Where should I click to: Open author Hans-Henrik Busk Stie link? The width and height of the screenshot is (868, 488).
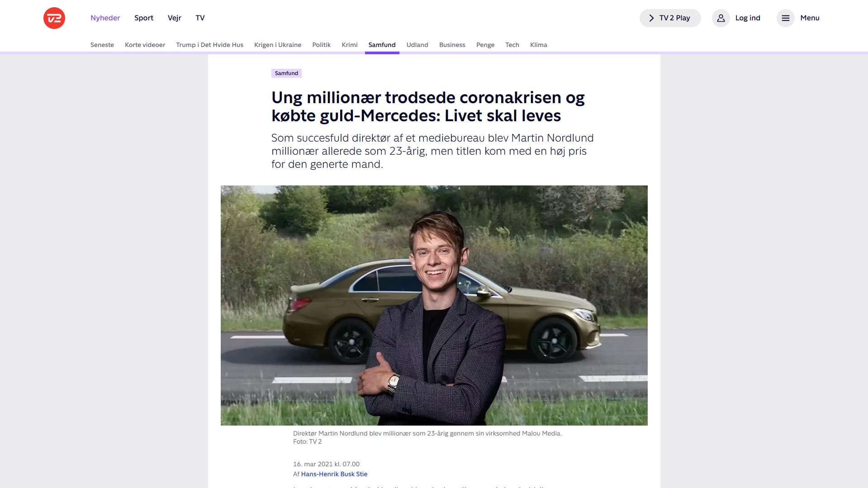click(x=334, y=474)
